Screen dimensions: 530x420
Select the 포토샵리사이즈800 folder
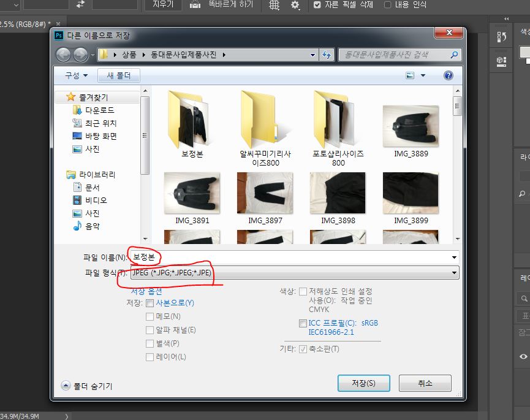(x=338, y=129)
